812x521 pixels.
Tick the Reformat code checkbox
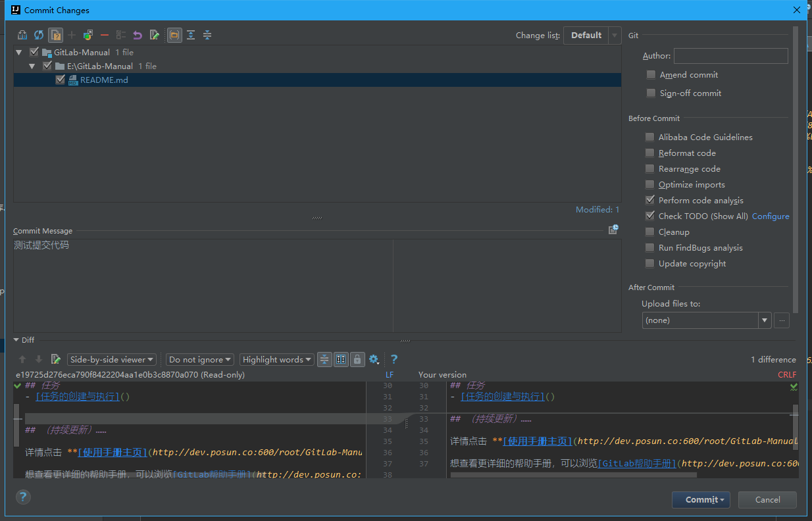click(x=650, y=153)
